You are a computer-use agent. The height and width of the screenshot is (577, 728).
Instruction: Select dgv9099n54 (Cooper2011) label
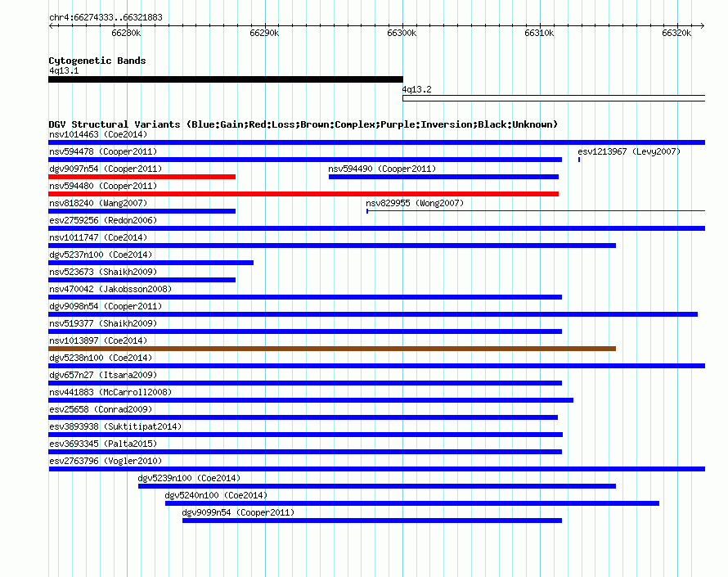point(238,513)
